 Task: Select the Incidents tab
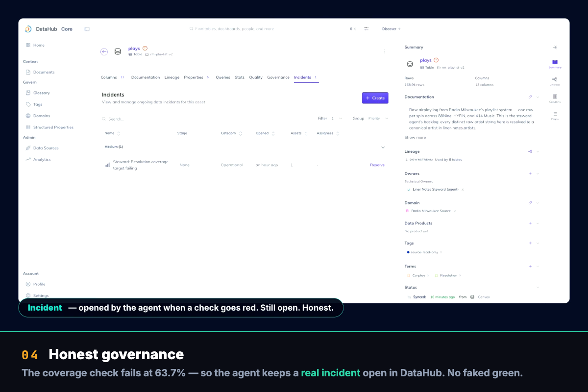[x=306, y=77]
